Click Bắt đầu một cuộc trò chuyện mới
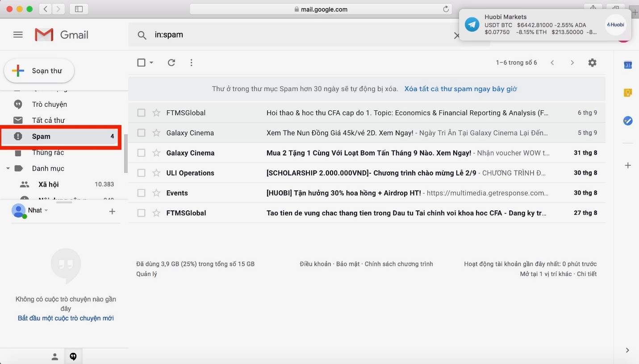This screenshot has height=364, width=639. pyautogui.click(x=66, y=318)
